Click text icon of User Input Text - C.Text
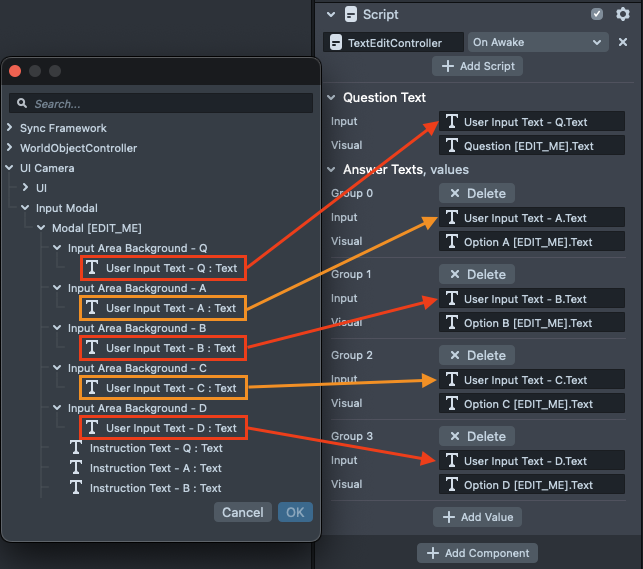Viewport: 643px width, 569px height. point(452,379)
